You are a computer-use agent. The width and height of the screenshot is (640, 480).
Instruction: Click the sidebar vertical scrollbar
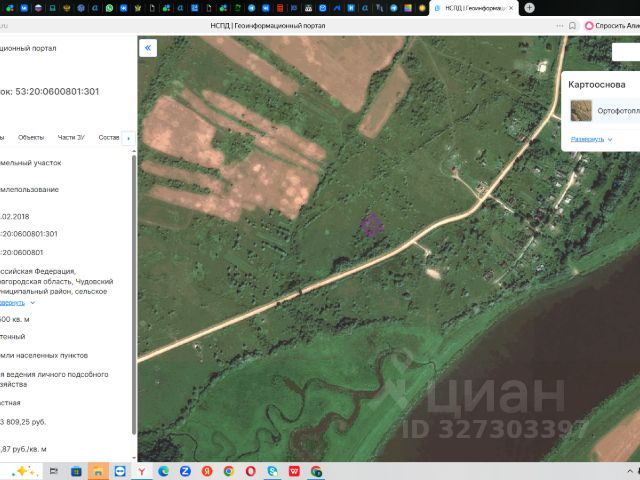click(x=134, y=294)
